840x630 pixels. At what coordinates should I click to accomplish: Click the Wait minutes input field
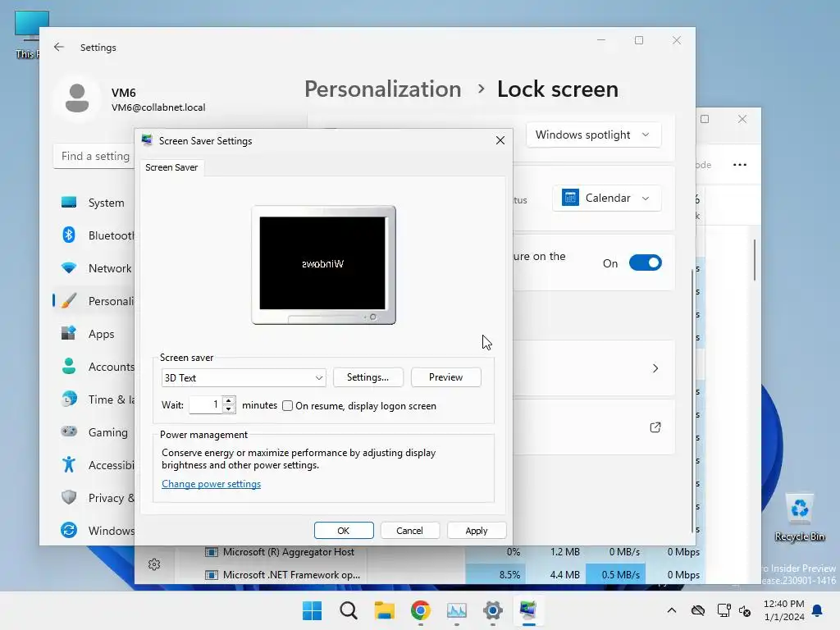pos(206,405)
